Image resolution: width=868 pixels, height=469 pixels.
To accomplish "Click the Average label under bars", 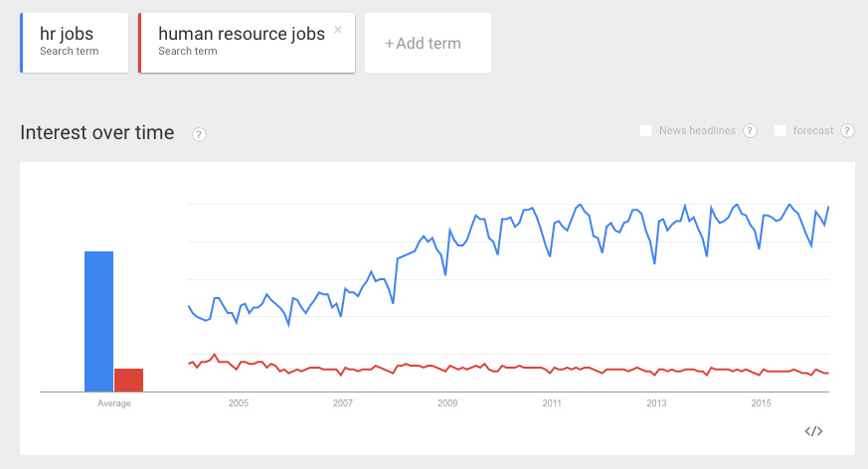I will point(114,403).
